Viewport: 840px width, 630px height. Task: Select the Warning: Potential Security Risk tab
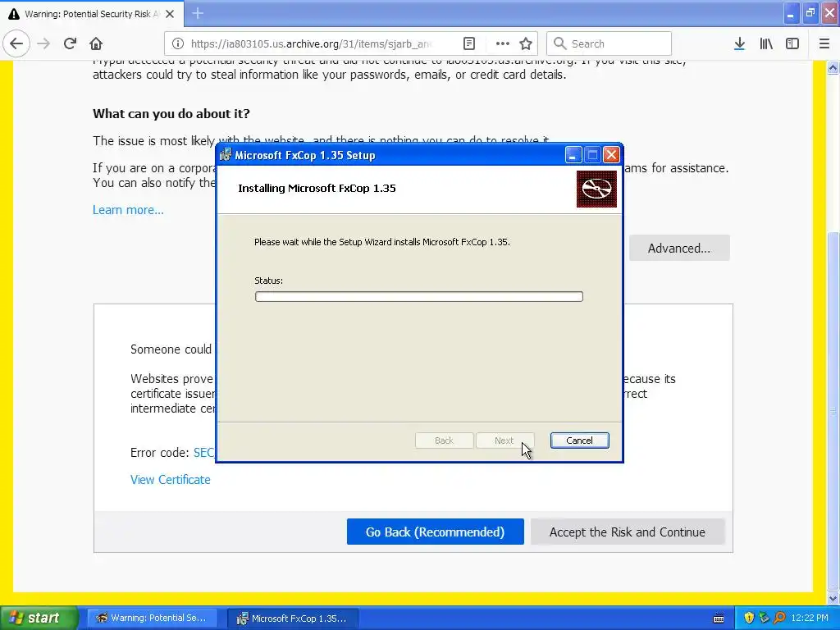coord(92,14)
